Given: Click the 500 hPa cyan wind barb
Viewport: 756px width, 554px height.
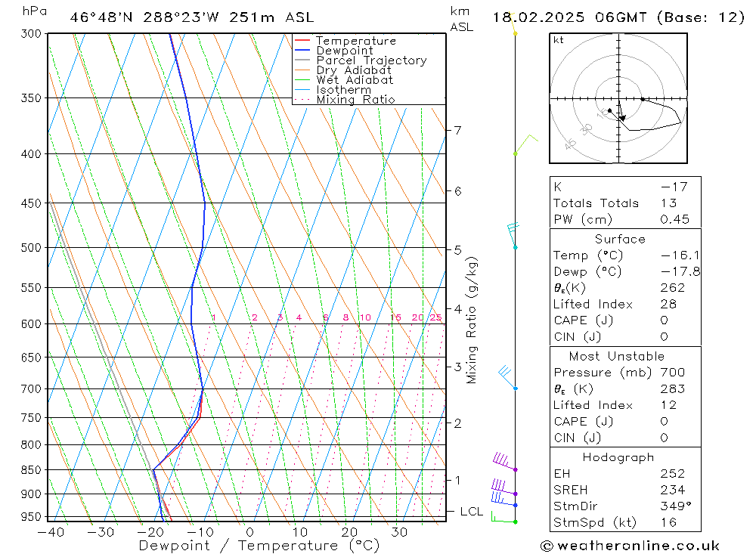Looking at the screenshot, I should [x=513, y=235].
